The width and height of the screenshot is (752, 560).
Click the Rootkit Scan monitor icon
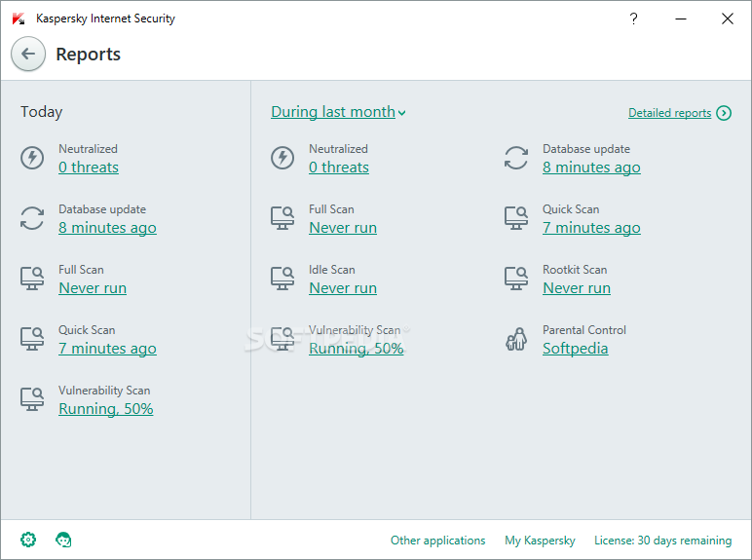point(516,279)
